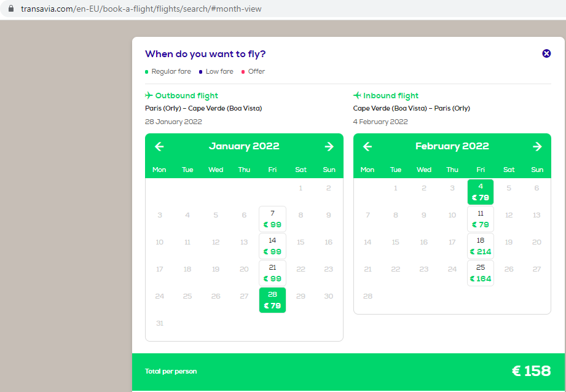Click 'Sun' column header in February calendar
566x392 pixels.
pos(537,170)
